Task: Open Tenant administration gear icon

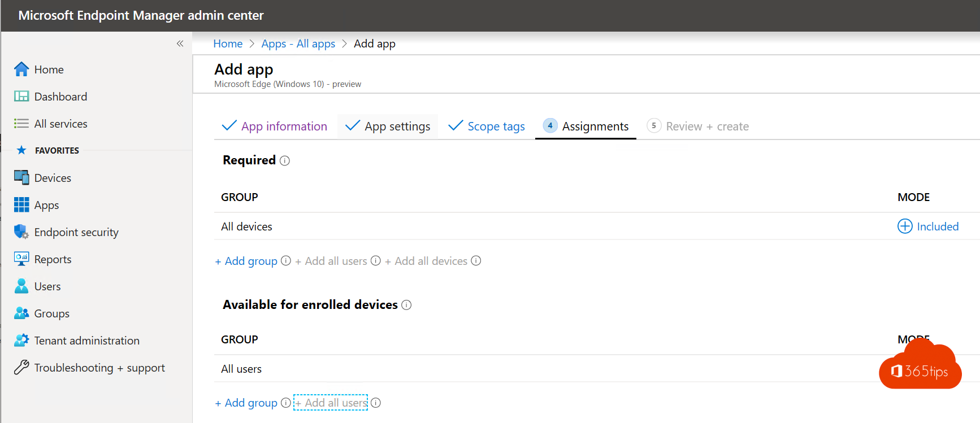Action: click(x=21, y=341)
